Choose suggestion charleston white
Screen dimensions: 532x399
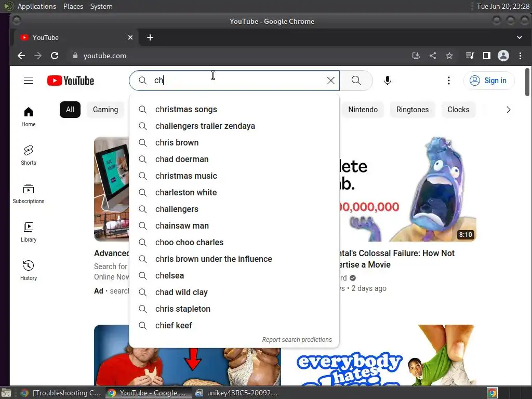234,192
